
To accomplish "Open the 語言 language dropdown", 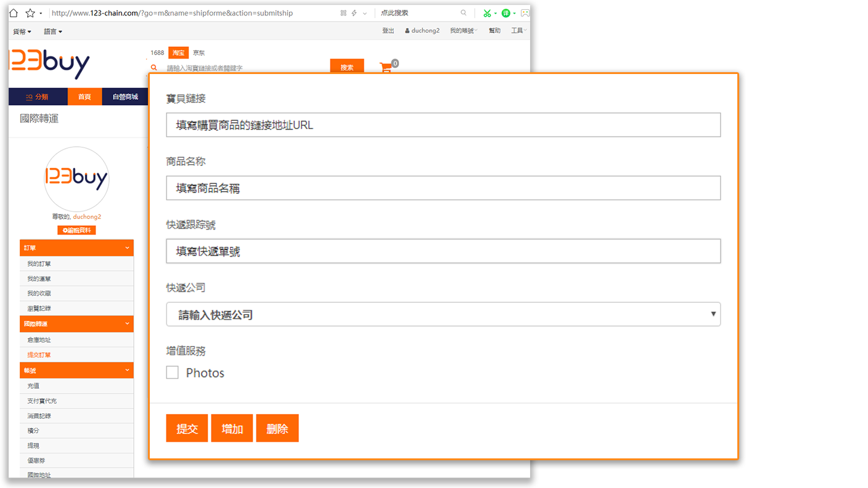I will pos(53,31).
